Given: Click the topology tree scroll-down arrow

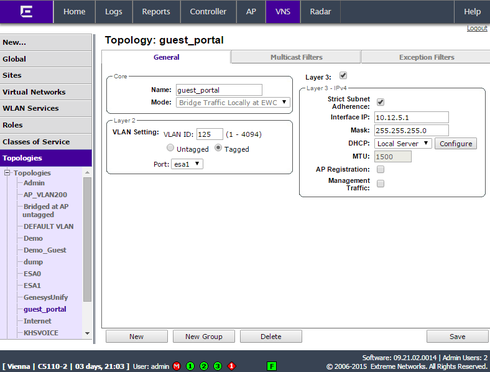Looking at the screenshot, I should click(x=87, y=333).
